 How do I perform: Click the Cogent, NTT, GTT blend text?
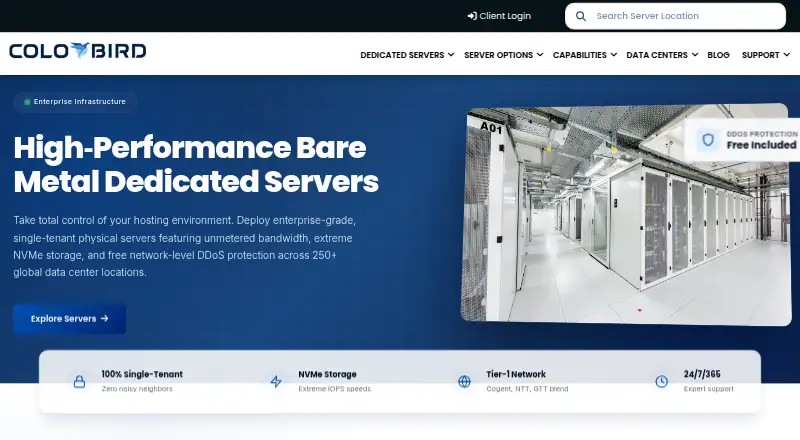(x=527, y=389)
